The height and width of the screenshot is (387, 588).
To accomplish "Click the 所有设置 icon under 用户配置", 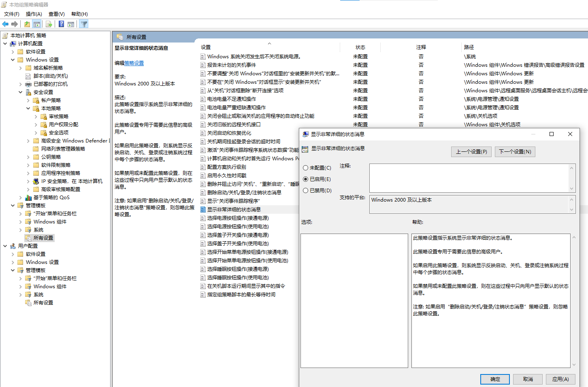I will click(x=28, y=303).
